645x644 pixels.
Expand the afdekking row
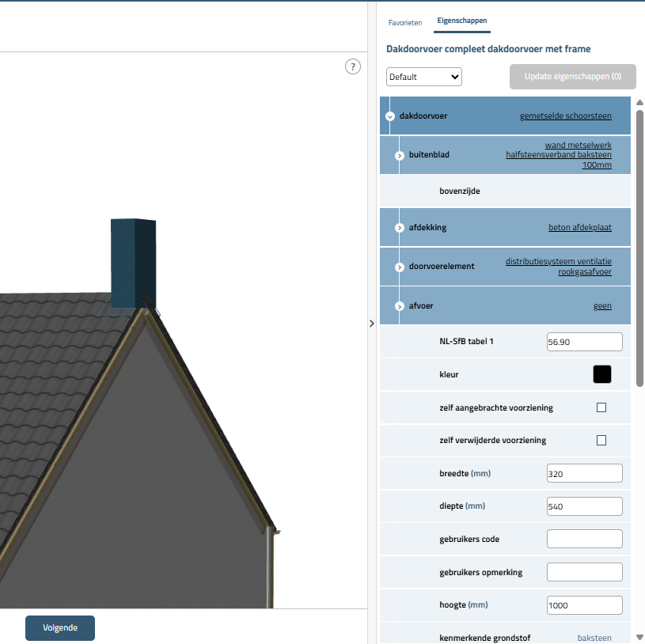coord(400,228)
